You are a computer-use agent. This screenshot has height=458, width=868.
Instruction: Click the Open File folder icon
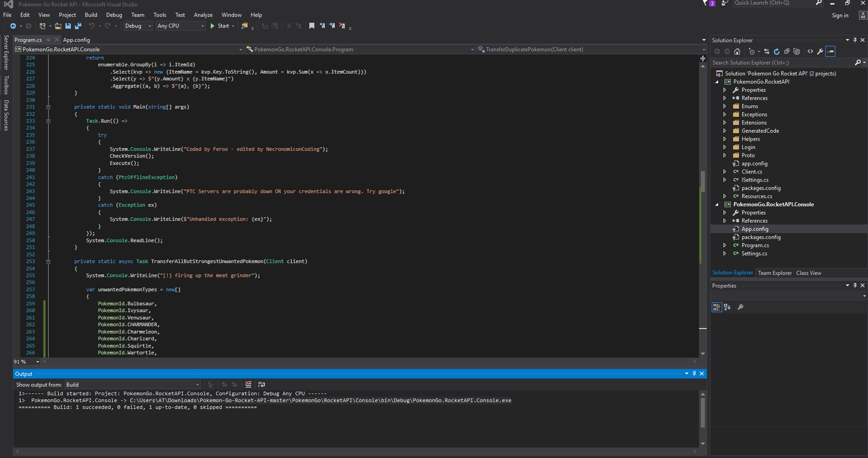tap(58, 26)
